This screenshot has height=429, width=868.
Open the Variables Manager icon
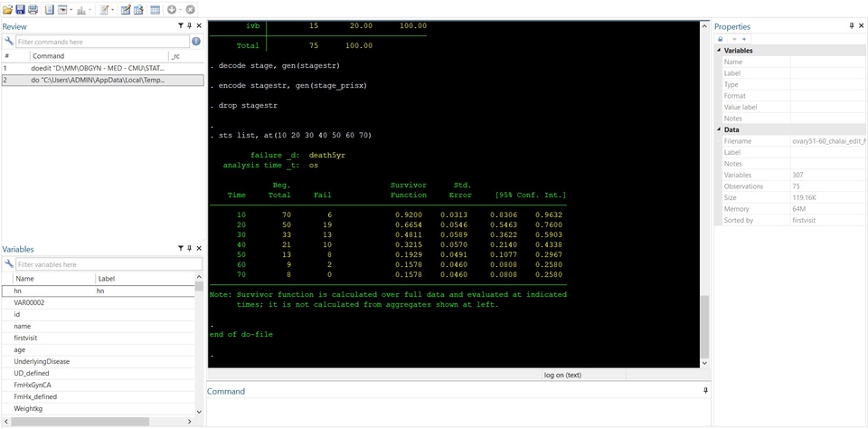tap(155, 9)
